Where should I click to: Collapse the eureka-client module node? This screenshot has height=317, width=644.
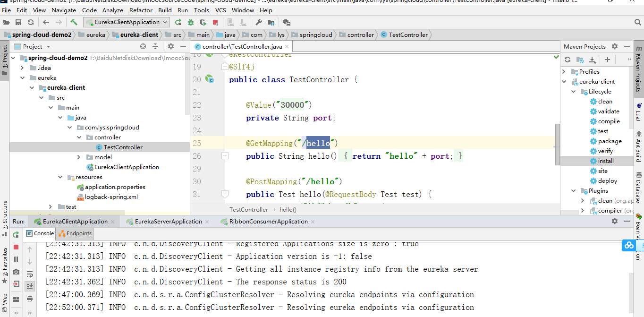32,88
